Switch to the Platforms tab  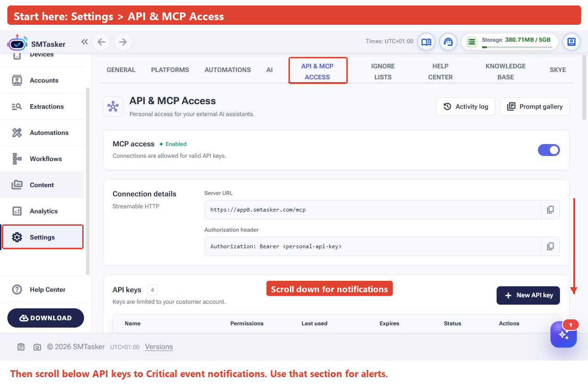tap(170, 70)
